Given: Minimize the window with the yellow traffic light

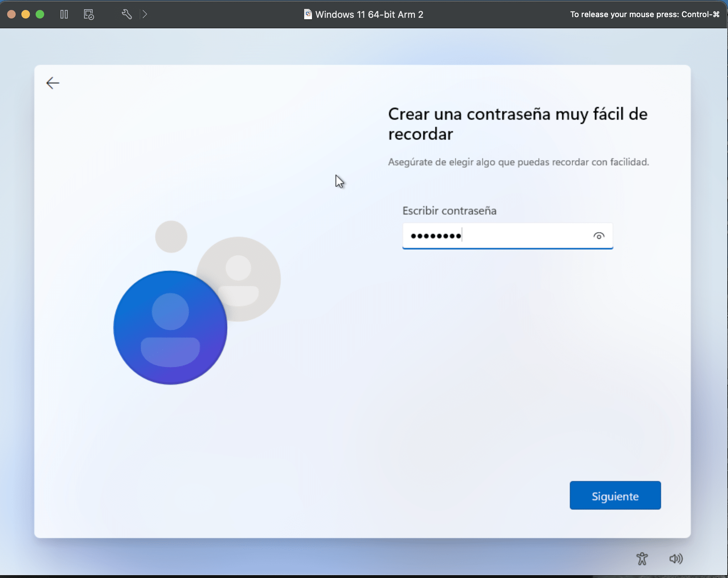Looking at the screenshot, I should click(25, 14).
